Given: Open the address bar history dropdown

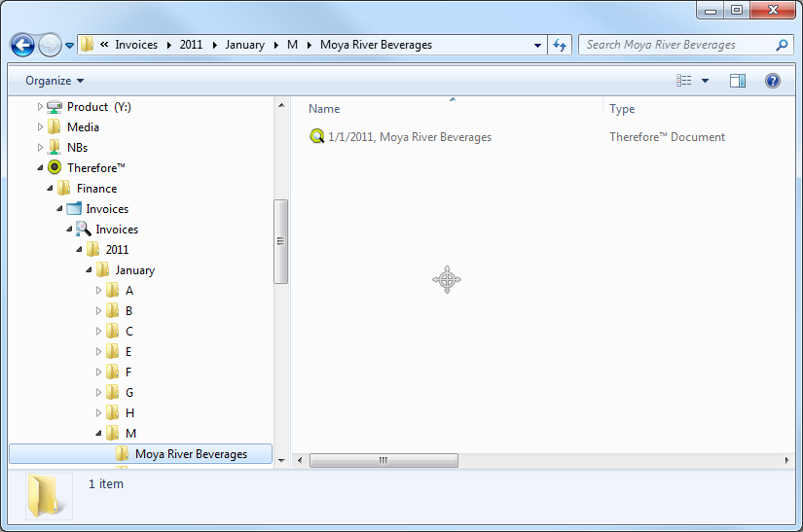Looking at the screenshot, I should click(538, 45).
